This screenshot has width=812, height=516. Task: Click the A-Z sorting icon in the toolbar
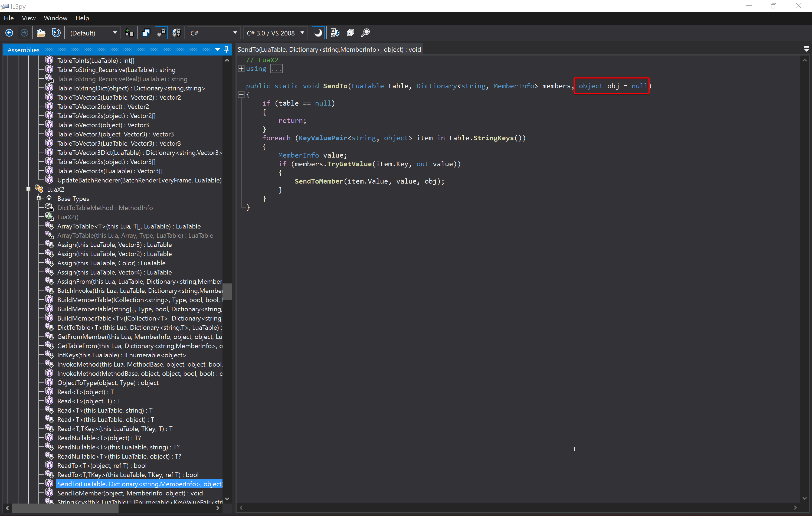pos(335,33)
